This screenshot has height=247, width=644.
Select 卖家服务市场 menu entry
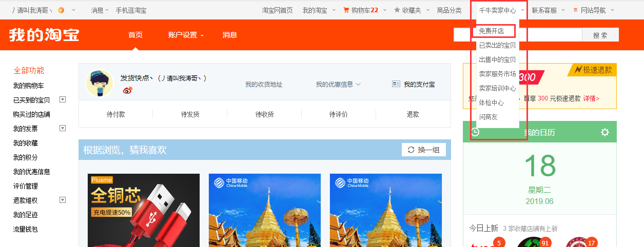(497, 74)
